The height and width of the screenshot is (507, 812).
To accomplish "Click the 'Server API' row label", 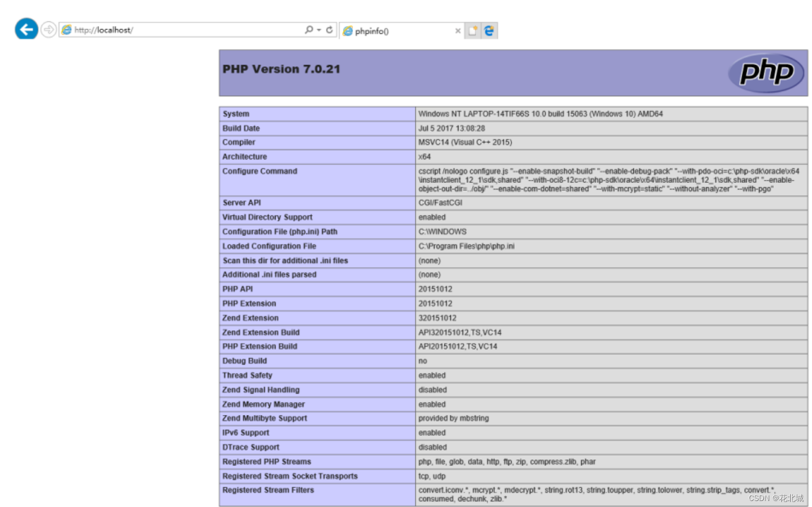I will point(242,203).
